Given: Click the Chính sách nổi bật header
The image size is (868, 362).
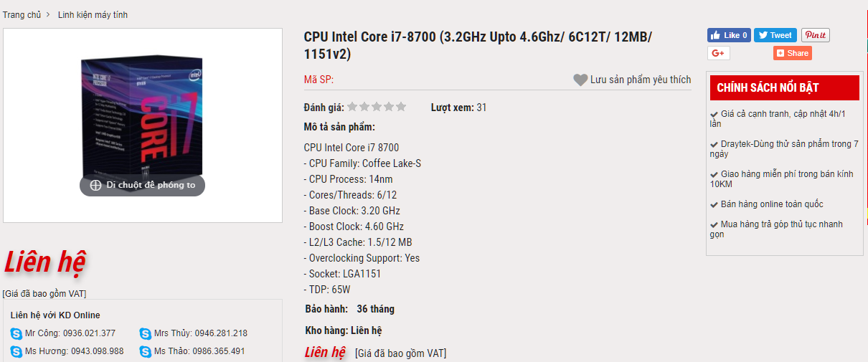Looking at the screenshot, I should tap(767, 88).
